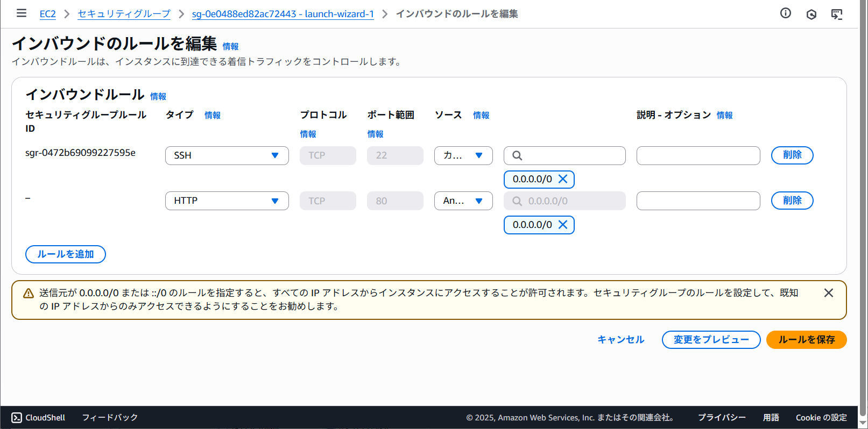Click the info circle icon in header
The width and height of the screenshot is (868, 429).
tap(786, 13)
